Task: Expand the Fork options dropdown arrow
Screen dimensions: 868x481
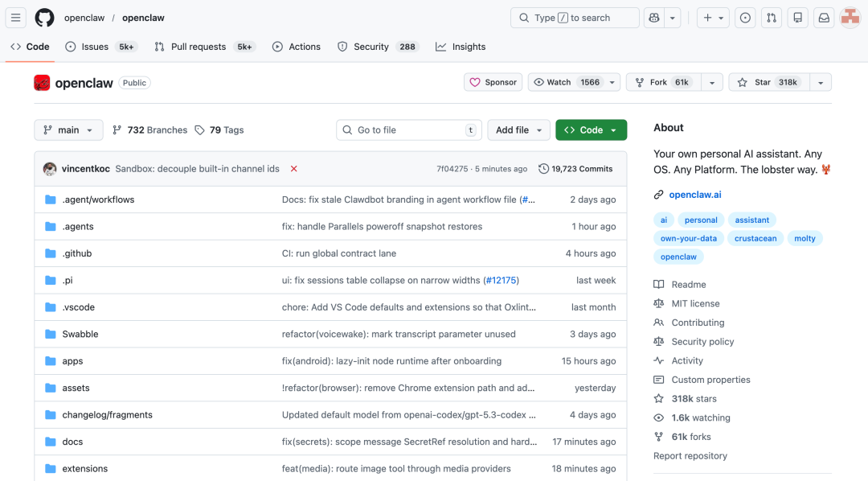Action: [712, 82]
